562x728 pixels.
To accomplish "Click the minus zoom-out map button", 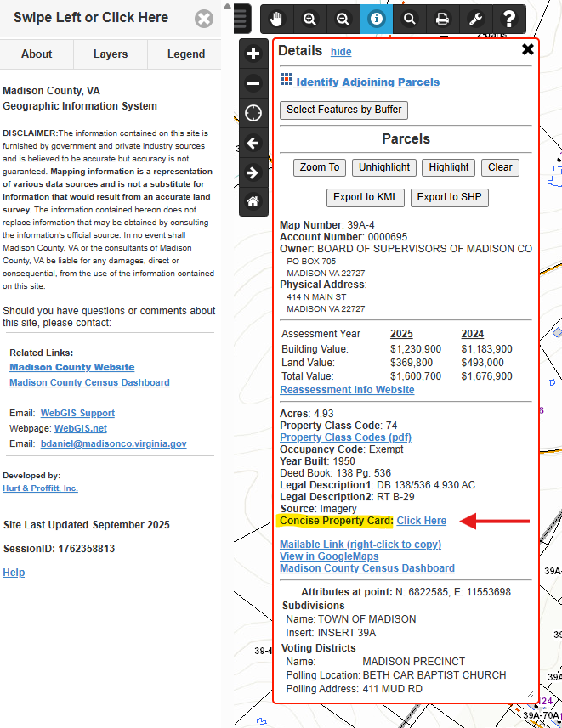I will click(253, 83).
